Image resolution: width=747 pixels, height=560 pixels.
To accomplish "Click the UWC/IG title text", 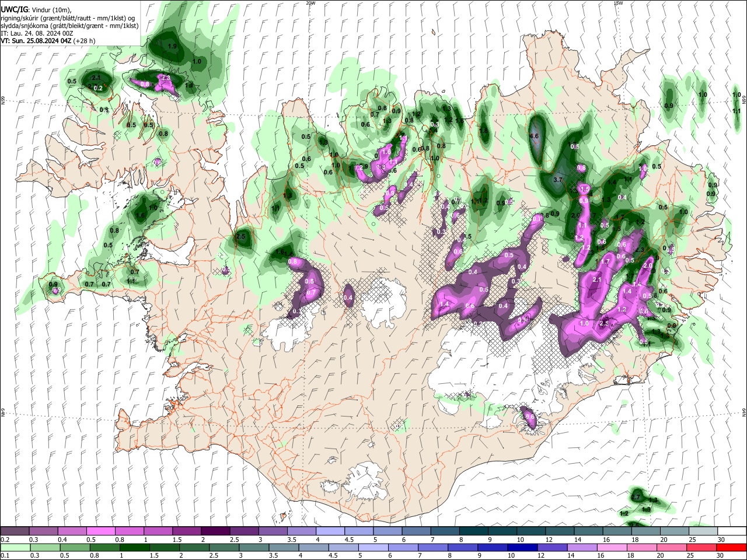I will click(13, 10).
